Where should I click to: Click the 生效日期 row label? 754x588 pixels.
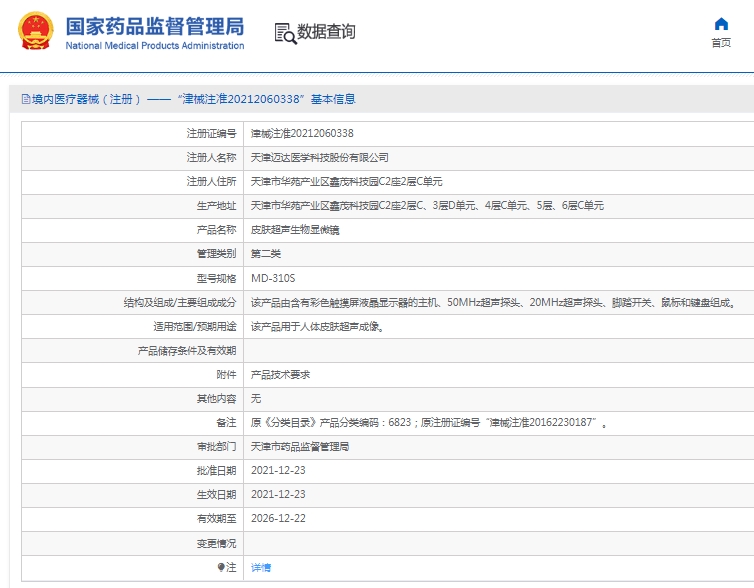(216, 495)
